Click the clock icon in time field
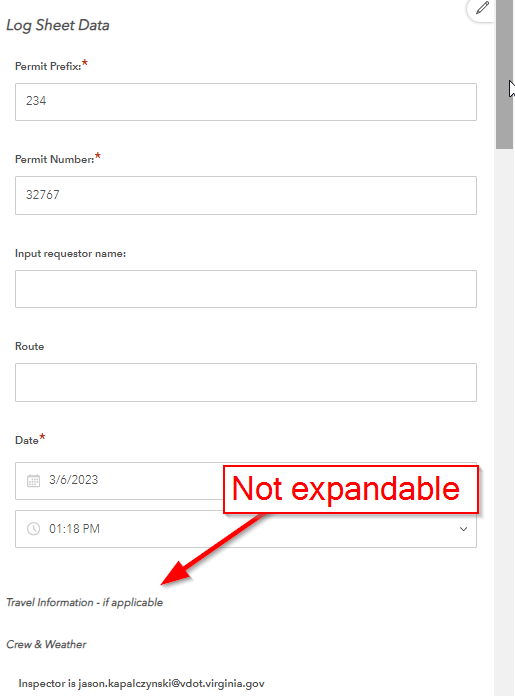This screenshot has height=696, width=515. click(33, 529)
